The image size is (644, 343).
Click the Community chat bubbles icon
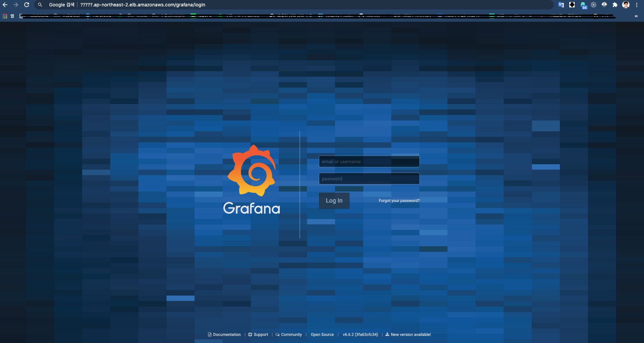click(277, 335)
